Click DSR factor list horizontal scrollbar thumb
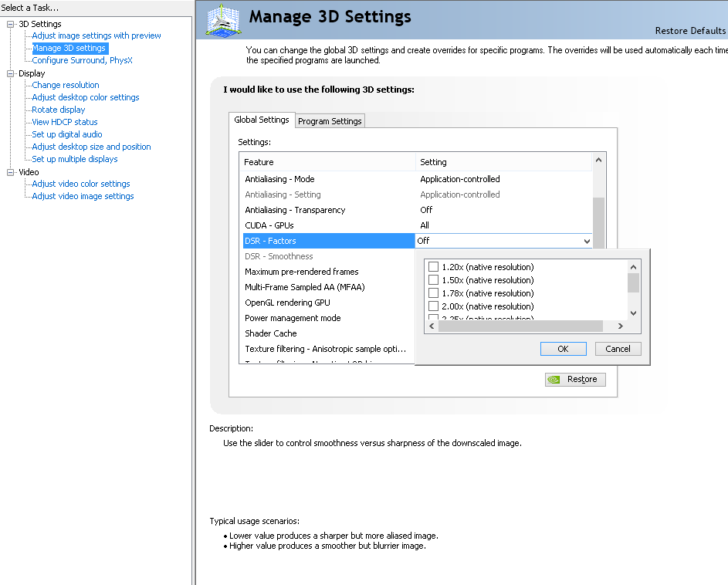Image resolution: width=728 pixels, height=585 pixels. [x=520, y=326]
